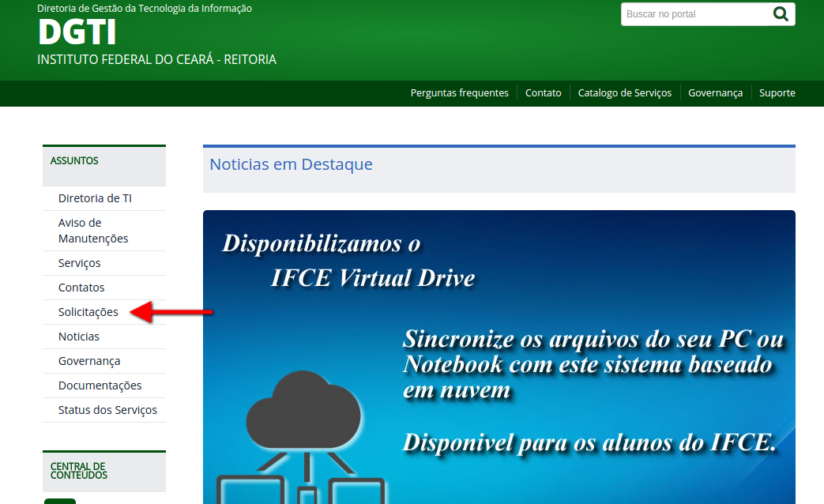Open the Contato menu link
This screenshot has width=824, height=504.
point(543,93)
